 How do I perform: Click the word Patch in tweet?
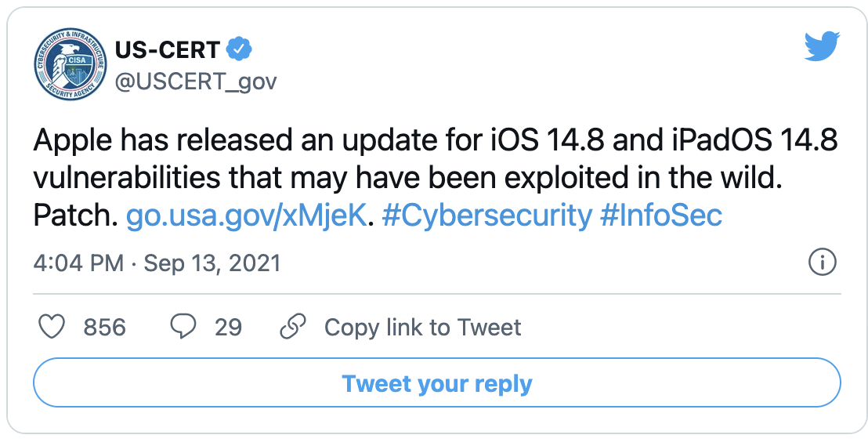[74, 216]
